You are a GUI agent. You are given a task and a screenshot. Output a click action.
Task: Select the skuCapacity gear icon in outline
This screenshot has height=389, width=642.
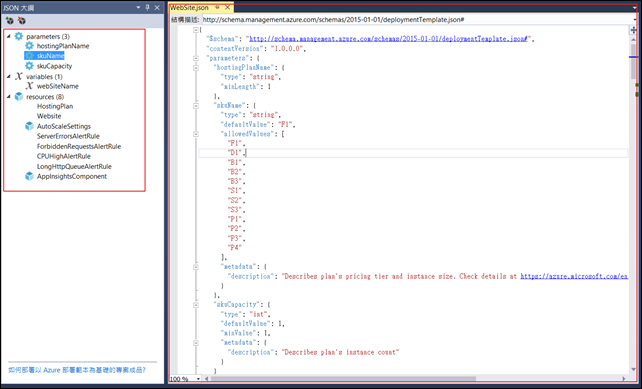[29, 66]
